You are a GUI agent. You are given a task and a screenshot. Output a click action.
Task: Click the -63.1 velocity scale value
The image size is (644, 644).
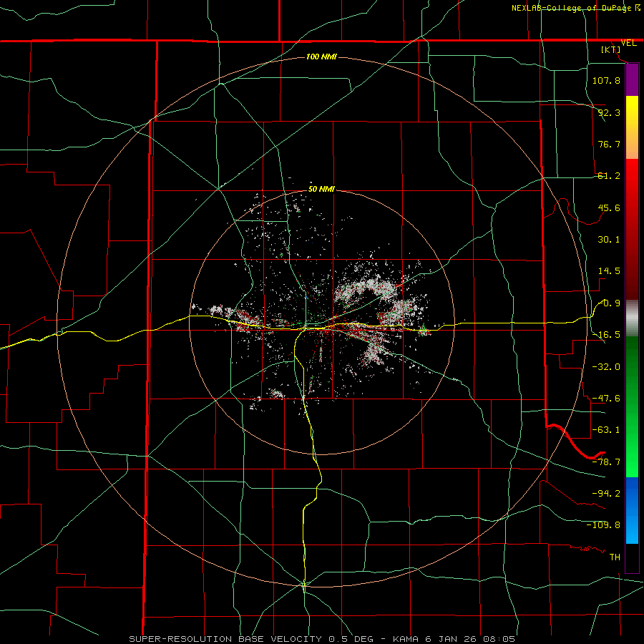click(x=606, y=430)
